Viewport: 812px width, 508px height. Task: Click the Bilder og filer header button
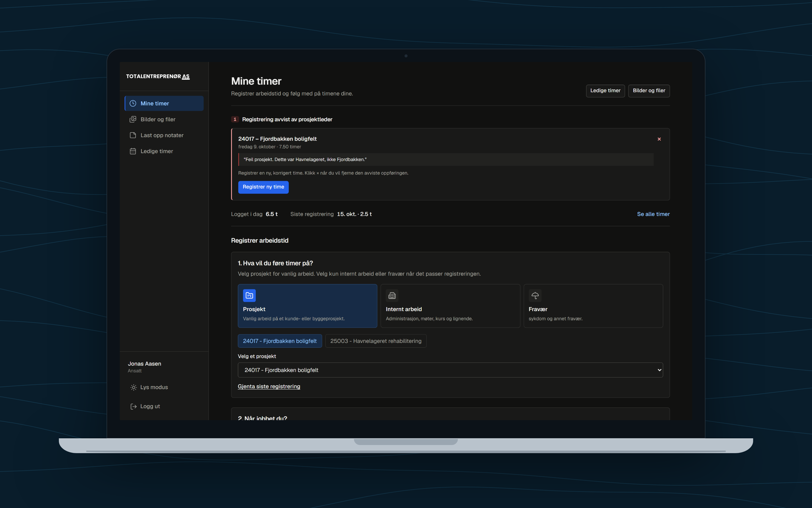click(649, 91)
